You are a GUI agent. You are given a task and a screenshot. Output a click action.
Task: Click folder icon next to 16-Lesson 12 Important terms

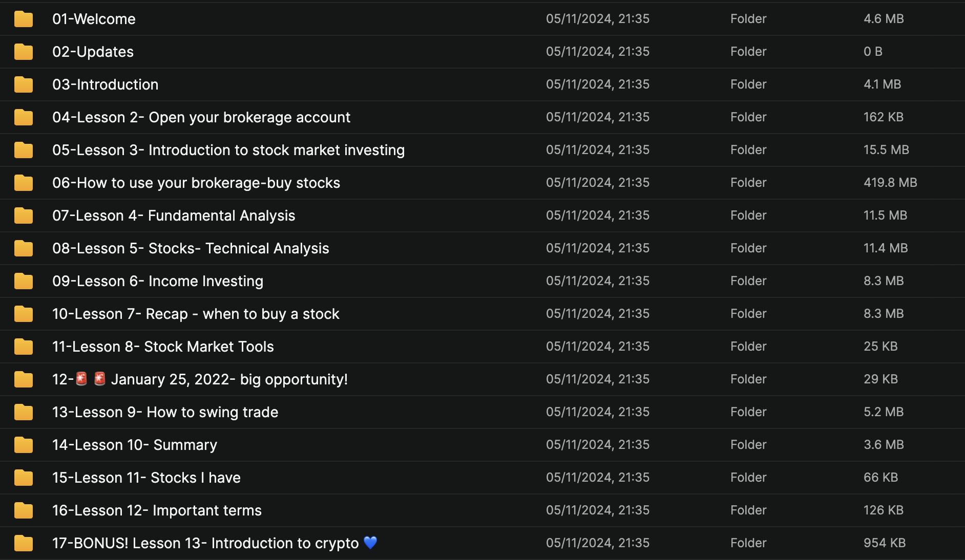click(24, 511)
